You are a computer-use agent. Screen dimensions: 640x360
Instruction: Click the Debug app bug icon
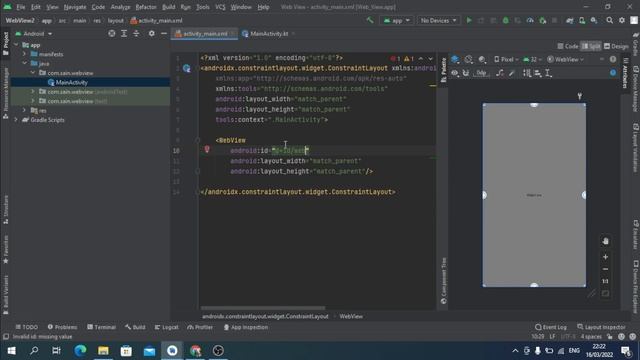click(506, 20)
